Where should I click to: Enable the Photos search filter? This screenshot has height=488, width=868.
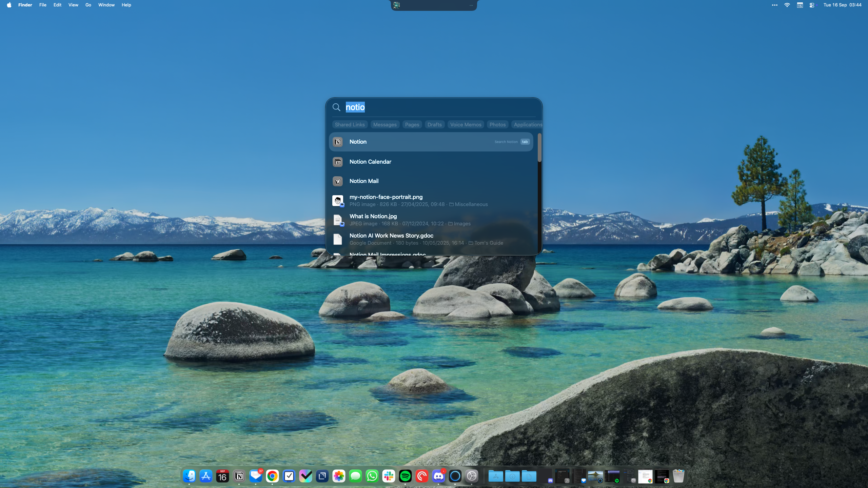pyautogui.click(x=497, y=124)
